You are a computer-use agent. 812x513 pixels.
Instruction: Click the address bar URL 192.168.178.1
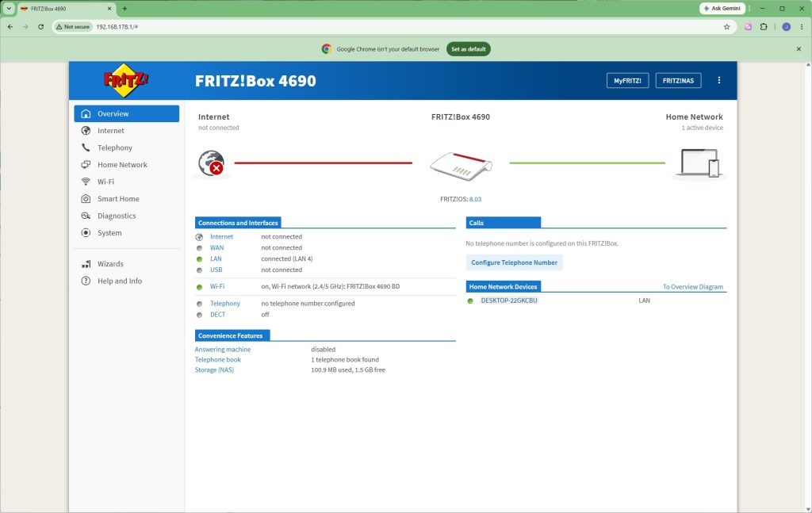pos(117,27)
